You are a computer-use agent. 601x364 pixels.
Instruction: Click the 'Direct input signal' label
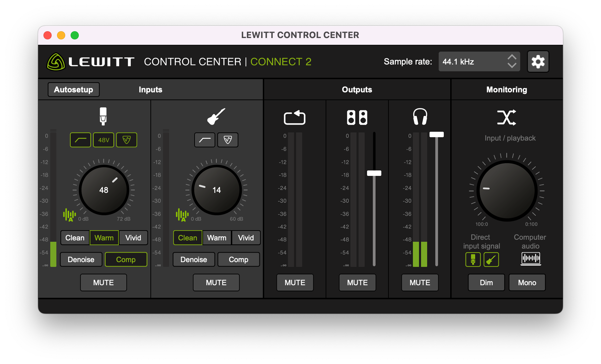click(x=481, y=242)
